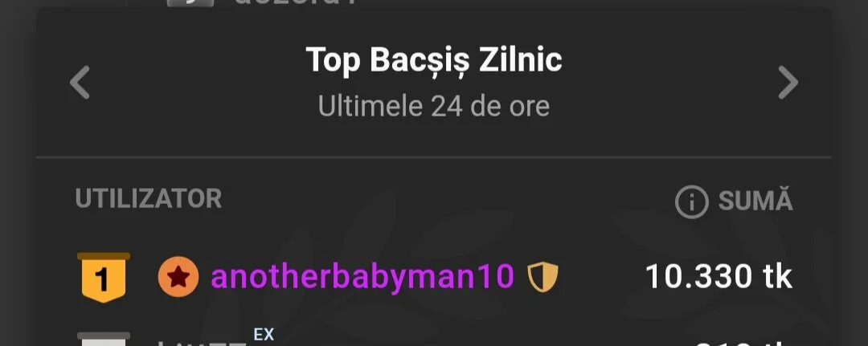Click the cut-off avatar above the panel
Screen dimensions: 868x346
click(190, 2)
